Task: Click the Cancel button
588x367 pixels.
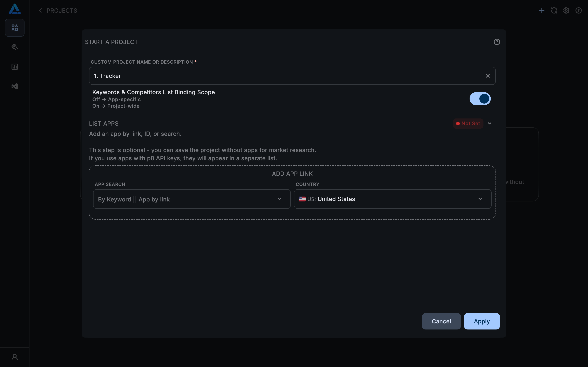Action: point(441,321)
